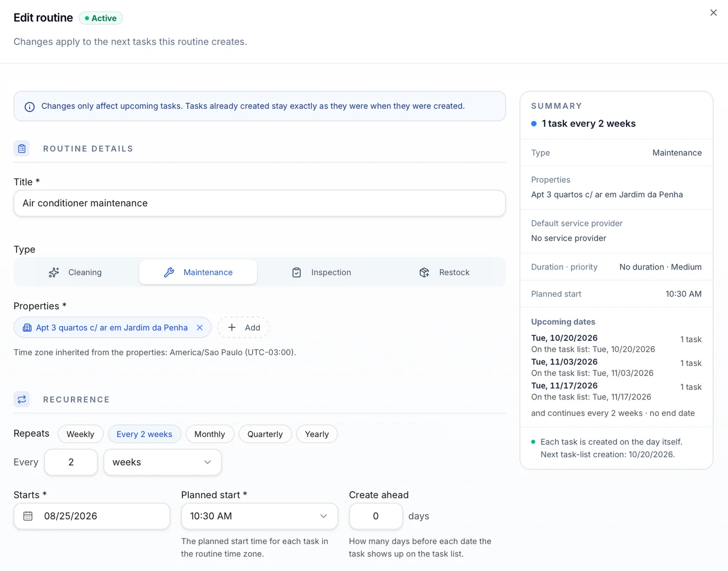The height and width of the screenshot is (571, 728).
Task: Select the Cleaning type
Action: [x=75, y=272]
